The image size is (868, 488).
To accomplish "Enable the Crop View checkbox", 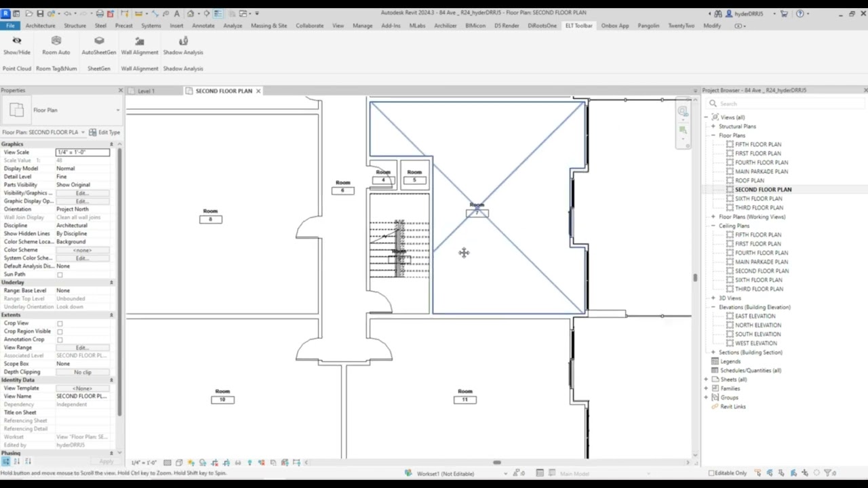I will point(60,323).
